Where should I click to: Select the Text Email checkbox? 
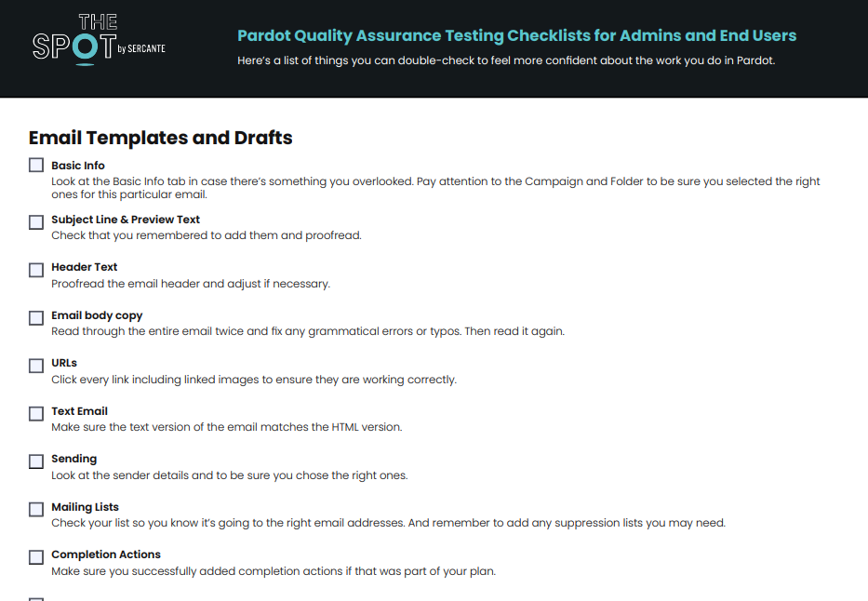pos(36,413)
